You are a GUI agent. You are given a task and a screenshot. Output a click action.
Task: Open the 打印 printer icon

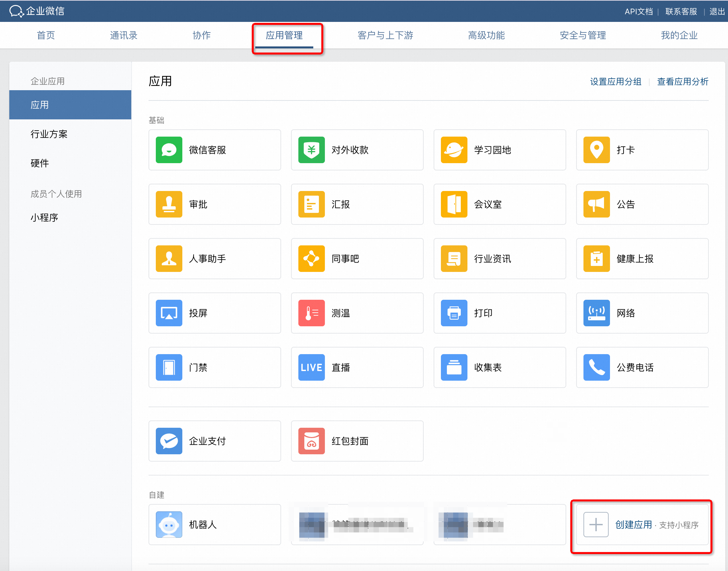(x=454, y=313)
